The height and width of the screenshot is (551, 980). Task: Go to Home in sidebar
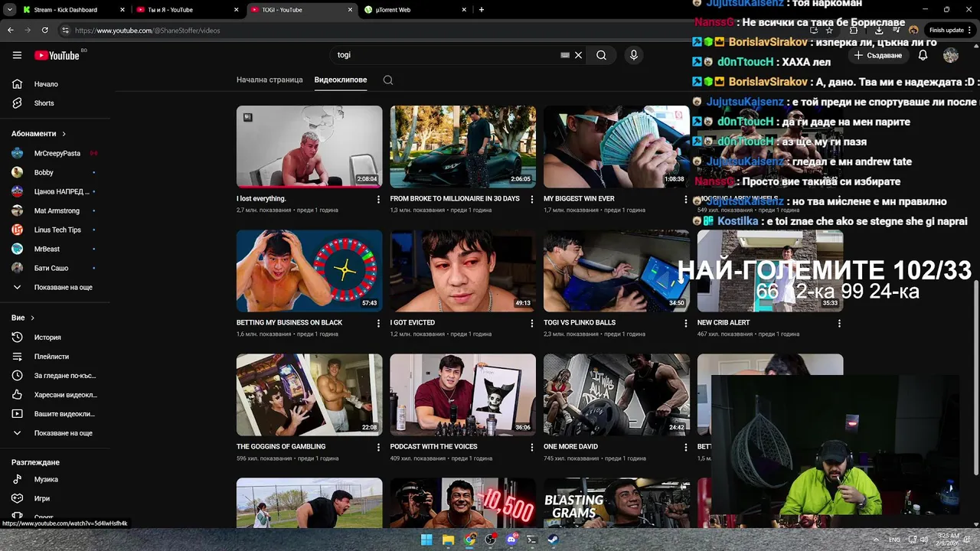(x=55, y=84)
